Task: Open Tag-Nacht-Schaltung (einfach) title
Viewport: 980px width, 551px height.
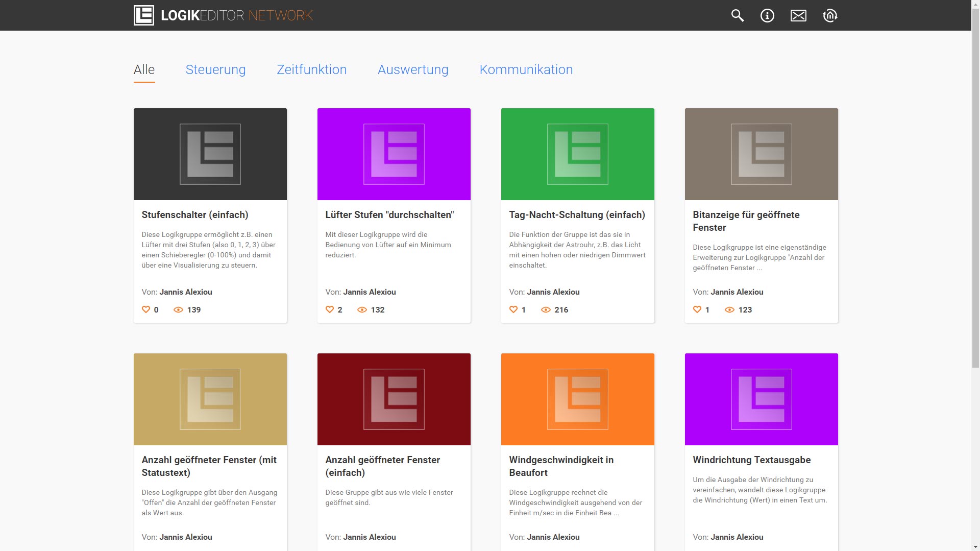Action: point(577,215)
